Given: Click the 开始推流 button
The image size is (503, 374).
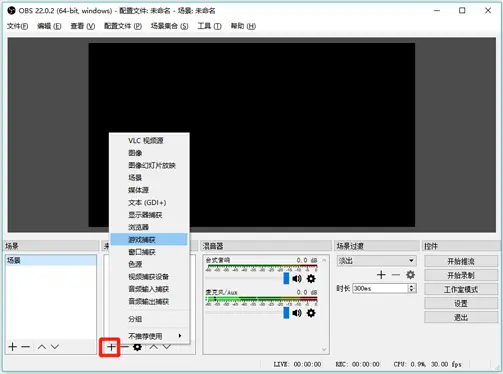Looking at the screenshot, I should (461, 261).
